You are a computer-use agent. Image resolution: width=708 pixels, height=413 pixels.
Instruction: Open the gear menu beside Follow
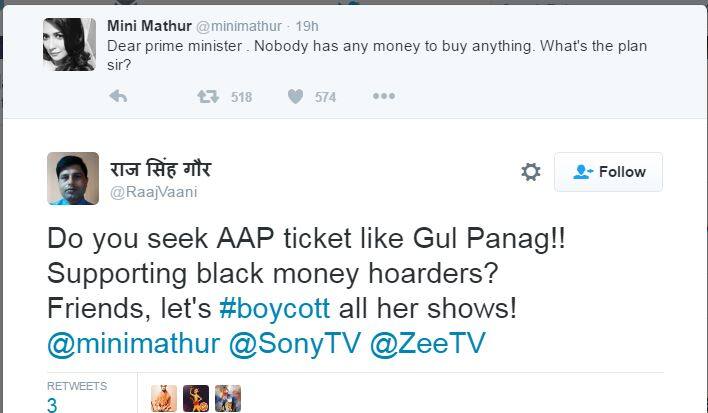pos(531,172)
